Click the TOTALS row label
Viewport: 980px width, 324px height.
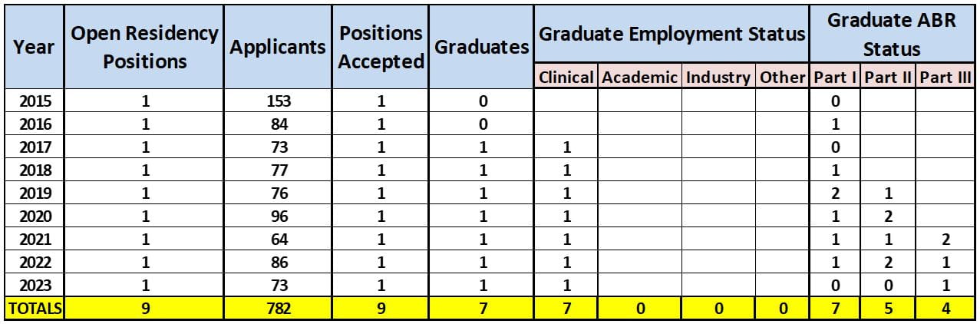tap(34, 309)
